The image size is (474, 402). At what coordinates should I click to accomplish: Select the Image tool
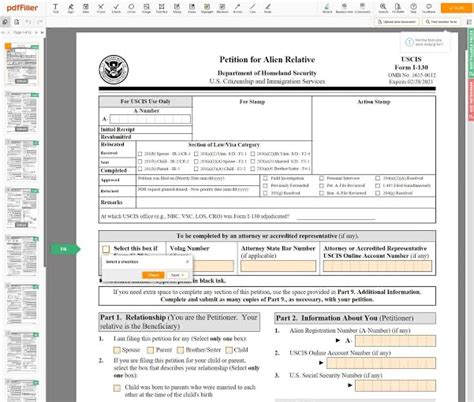click(146, 8)
